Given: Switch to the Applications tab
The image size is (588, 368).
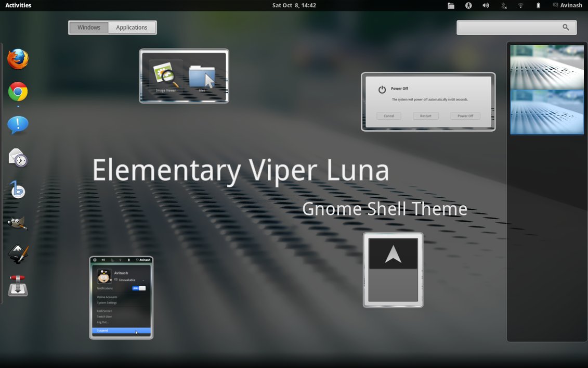Looking at the screenshot, I should [x=132, y=27].
